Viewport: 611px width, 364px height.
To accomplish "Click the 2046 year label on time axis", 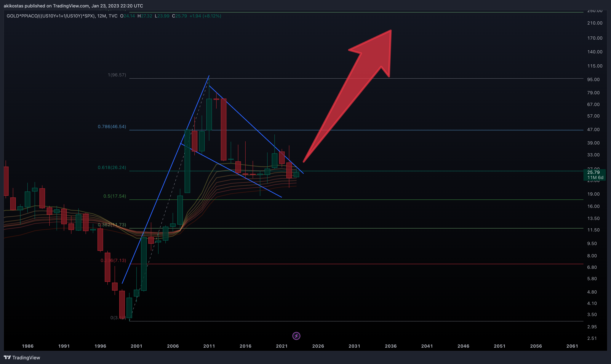I will 463,346.
